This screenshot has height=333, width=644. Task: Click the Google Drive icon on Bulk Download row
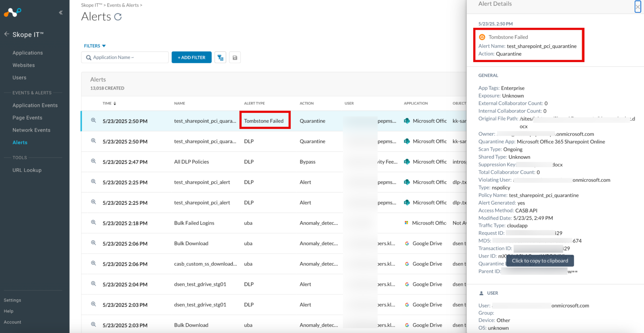pos(407,243)
